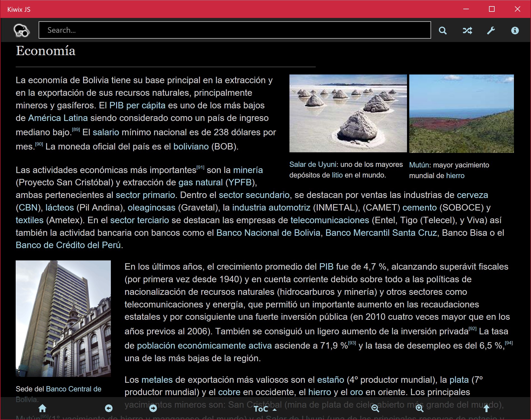Open the Banco Nacional de Bolivia link
This screenshot has height=420, width=531.
pos(268,232)
